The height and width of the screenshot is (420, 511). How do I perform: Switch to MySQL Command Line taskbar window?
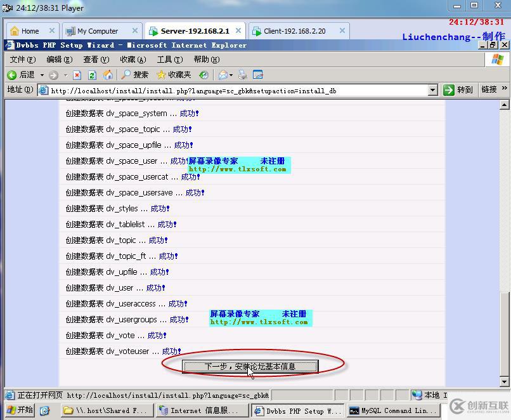[x=393, y=410]
